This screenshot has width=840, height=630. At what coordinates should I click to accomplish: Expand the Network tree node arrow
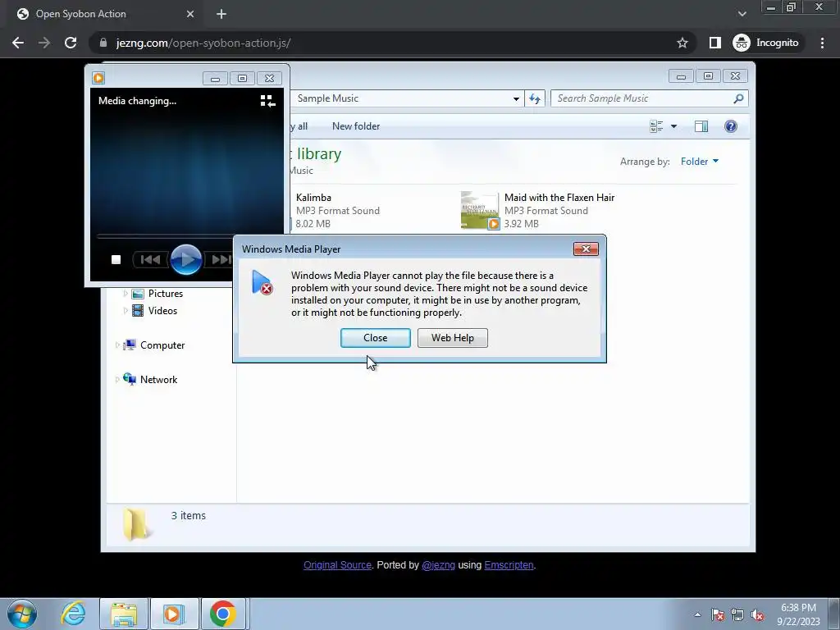[116, 380]
